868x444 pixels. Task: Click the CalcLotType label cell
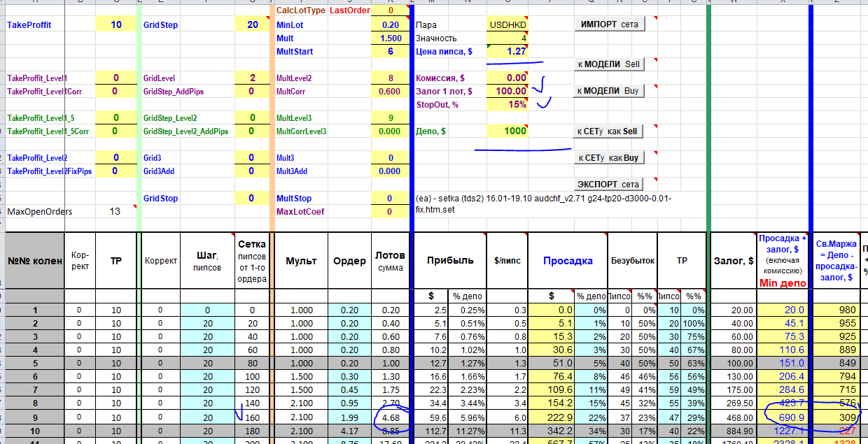click(301, 10)
